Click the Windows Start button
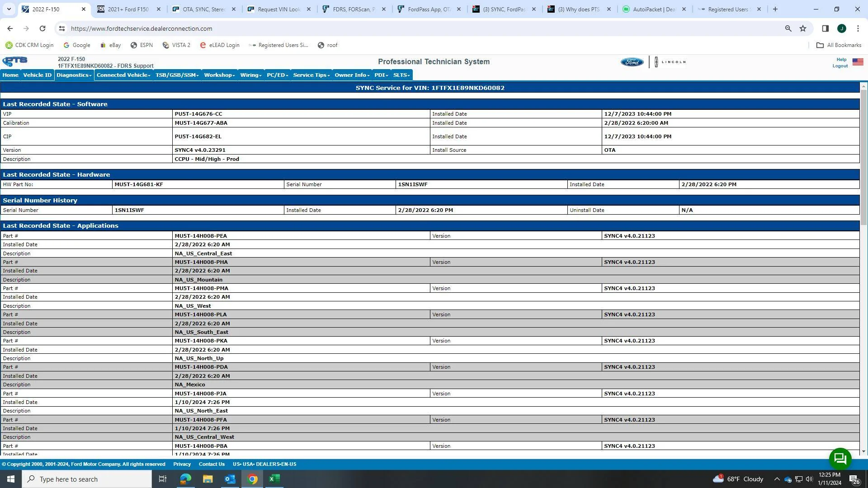 tap(11, 479)
